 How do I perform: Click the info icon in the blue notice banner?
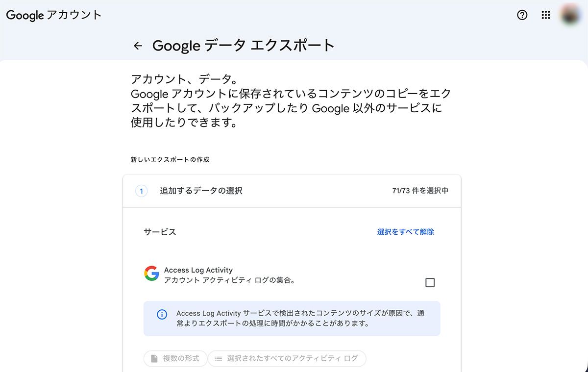point(162,315)
